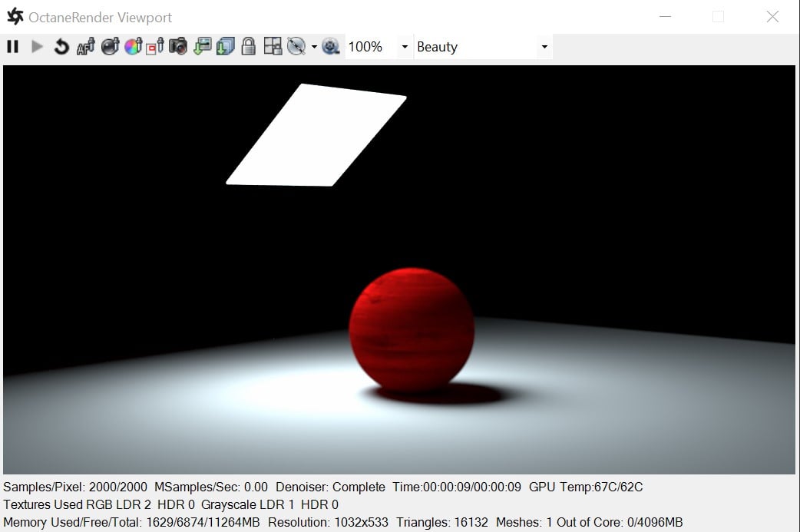This screenshot has width=800, height=532.
Task: Click the "Memory Used/Free/Total: 1629/6874/11264MB" text
Action: pyautogui.click(x=131, y=522)
